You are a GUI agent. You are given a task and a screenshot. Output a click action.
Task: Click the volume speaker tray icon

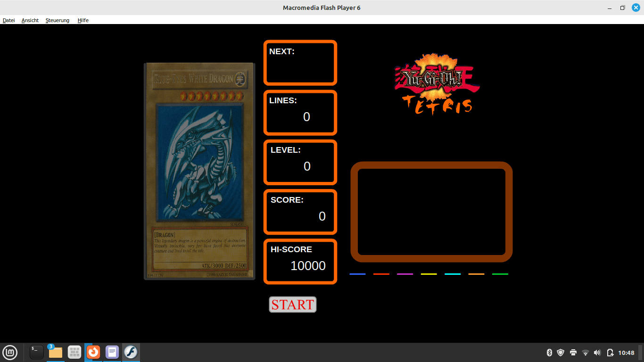(x=597, y=353)
